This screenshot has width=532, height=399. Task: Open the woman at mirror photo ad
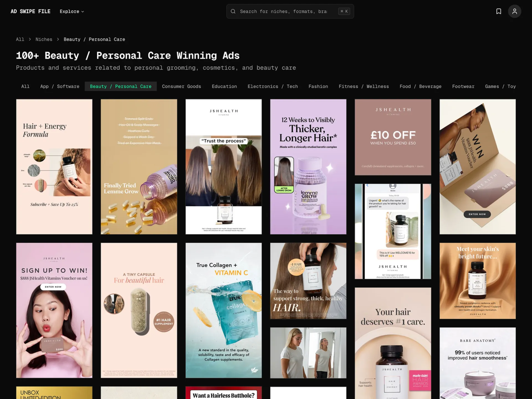[308, 353]
